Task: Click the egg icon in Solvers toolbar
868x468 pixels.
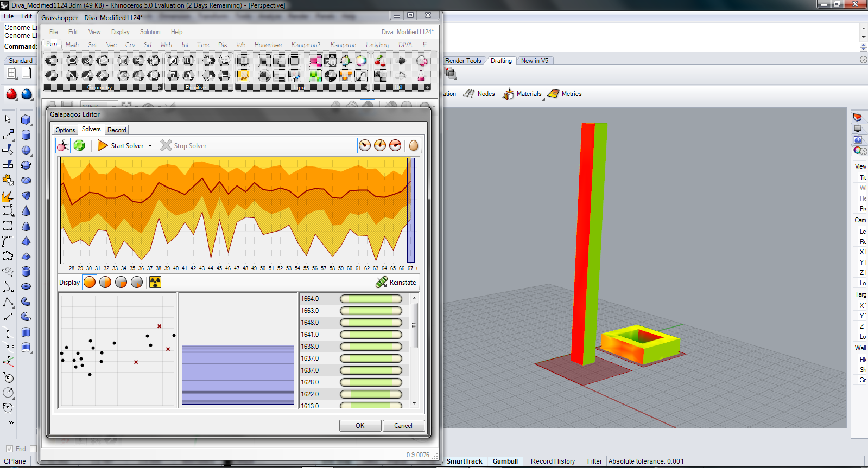Action: point(414,145)
